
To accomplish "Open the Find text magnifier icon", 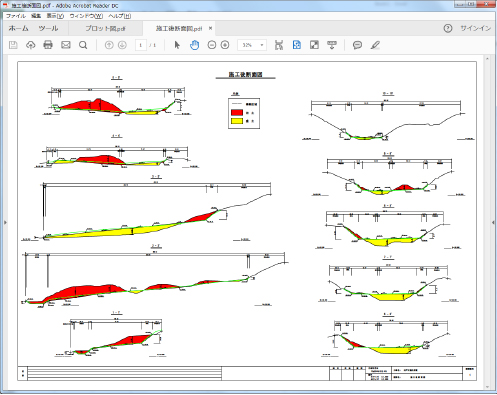I will [x=83, y=45].
